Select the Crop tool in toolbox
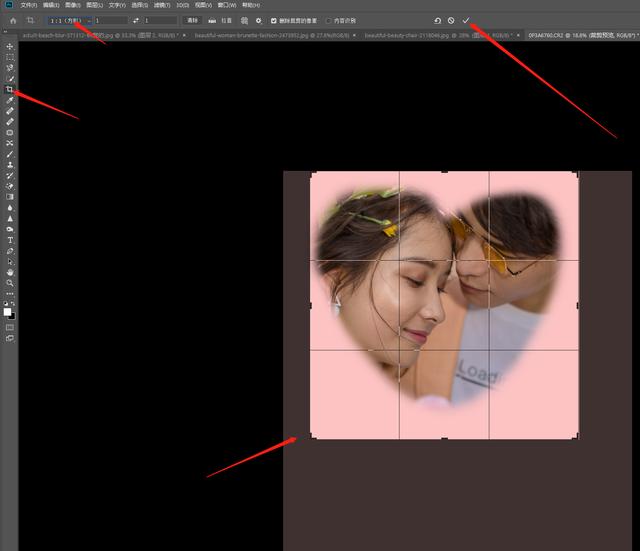 tap(10, 89)
